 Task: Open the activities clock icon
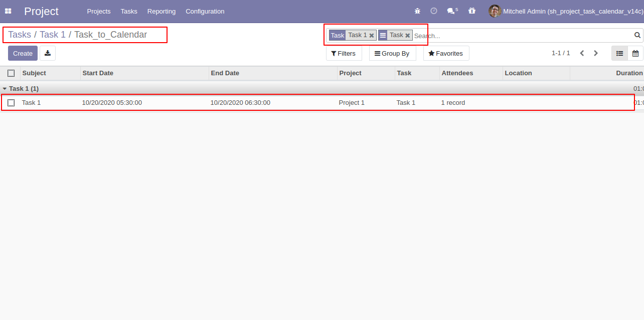tap(434, 11)
